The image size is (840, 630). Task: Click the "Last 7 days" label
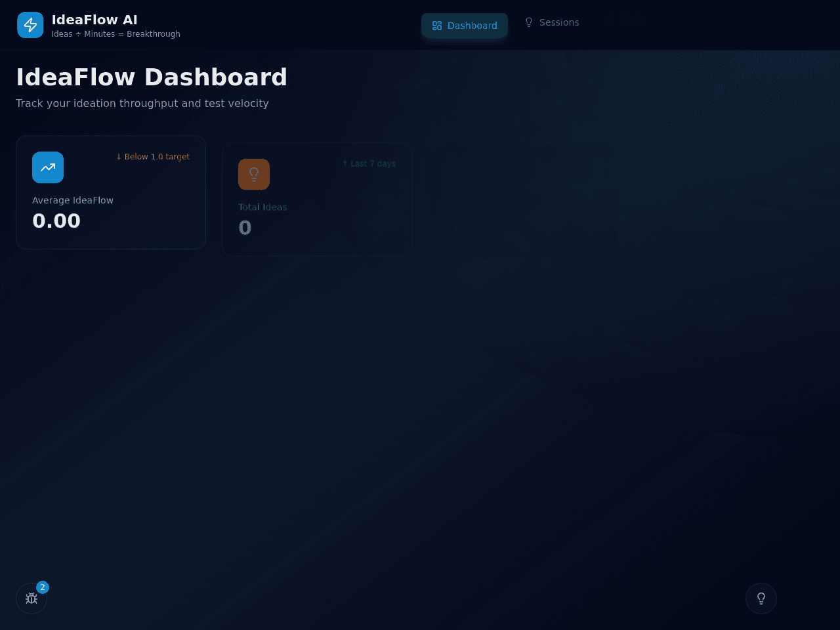click(369, 164)
